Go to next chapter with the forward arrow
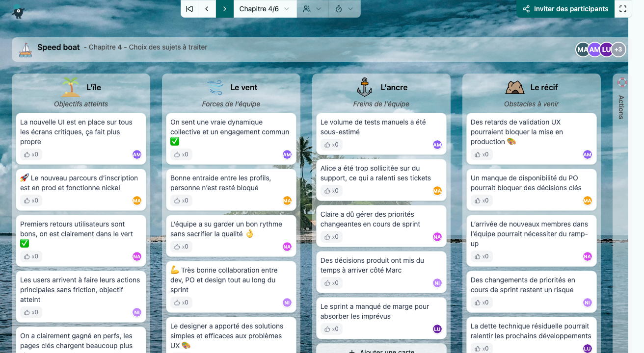 tap(225, 9)
